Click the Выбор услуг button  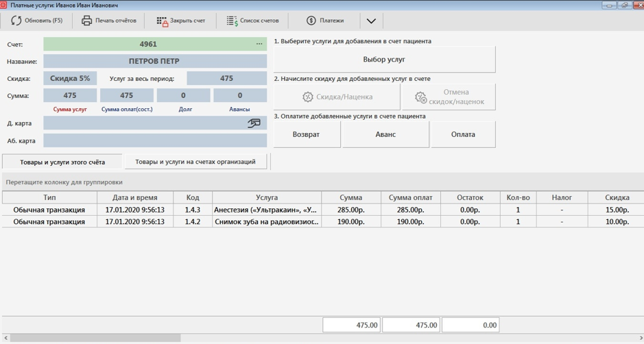click(x=385, y=59)
